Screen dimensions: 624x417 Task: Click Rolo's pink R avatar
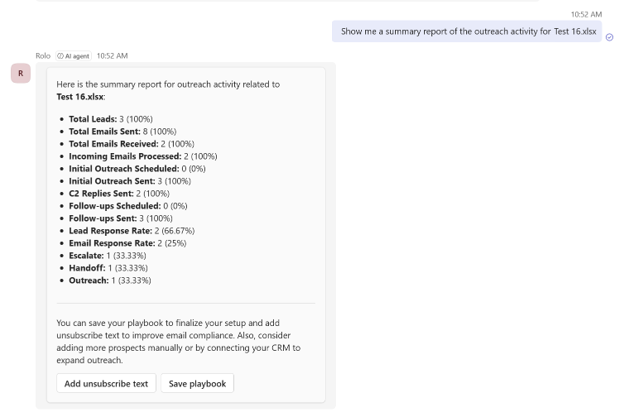[x=21, y=73]
